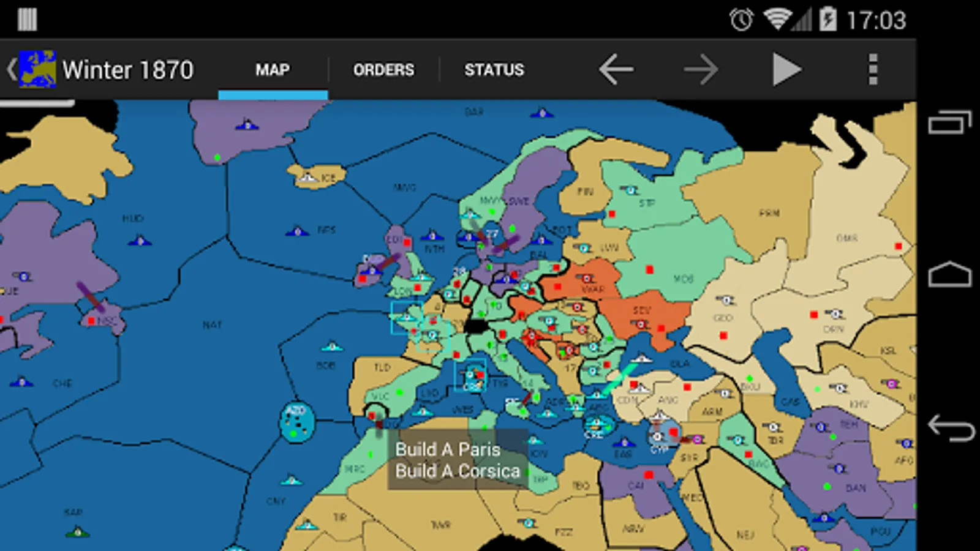Tap the NEJ province label

(745, 534)
